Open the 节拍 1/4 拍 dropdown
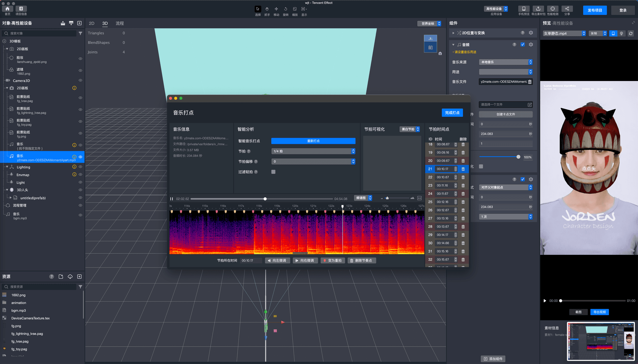Viewport: 638px width, 364px height. pyautogui.click(x=313, y=151)
